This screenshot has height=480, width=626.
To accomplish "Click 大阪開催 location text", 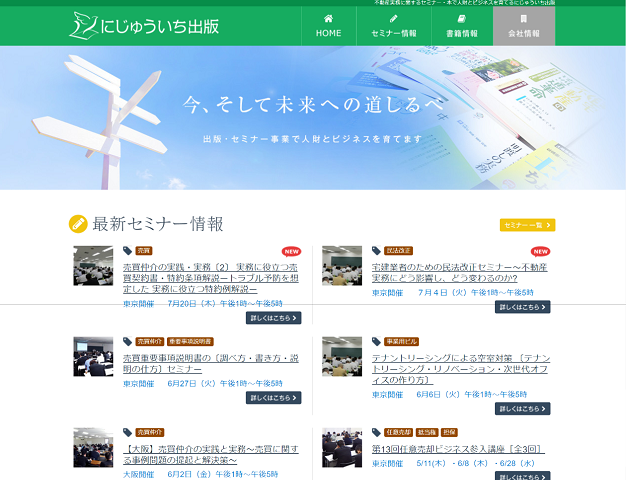I will coord(139,474).
